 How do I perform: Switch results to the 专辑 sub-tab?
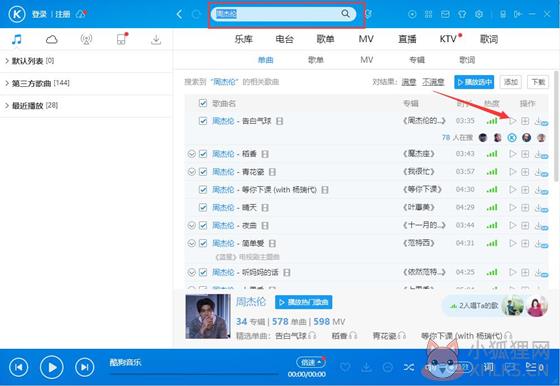point(417,60)
